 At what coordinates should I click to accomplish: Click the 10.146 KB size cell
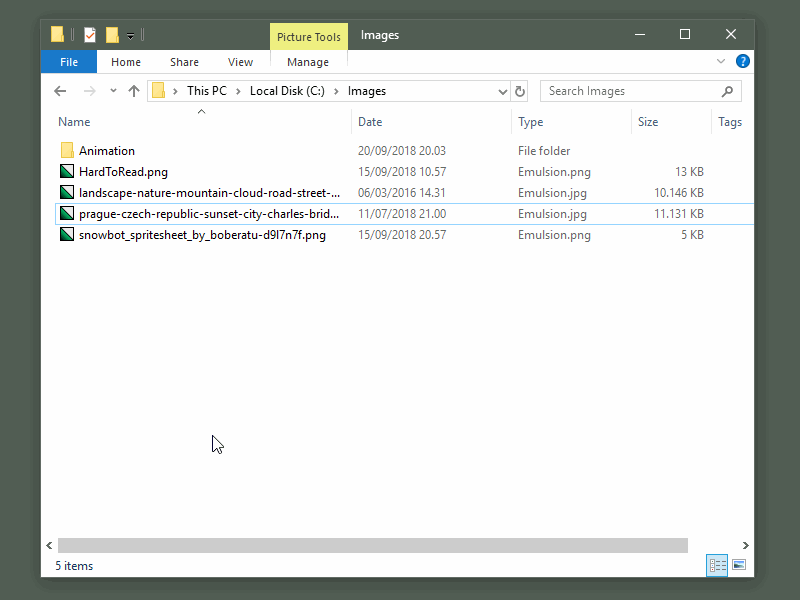pyautogui.click(x=679, y=193)
